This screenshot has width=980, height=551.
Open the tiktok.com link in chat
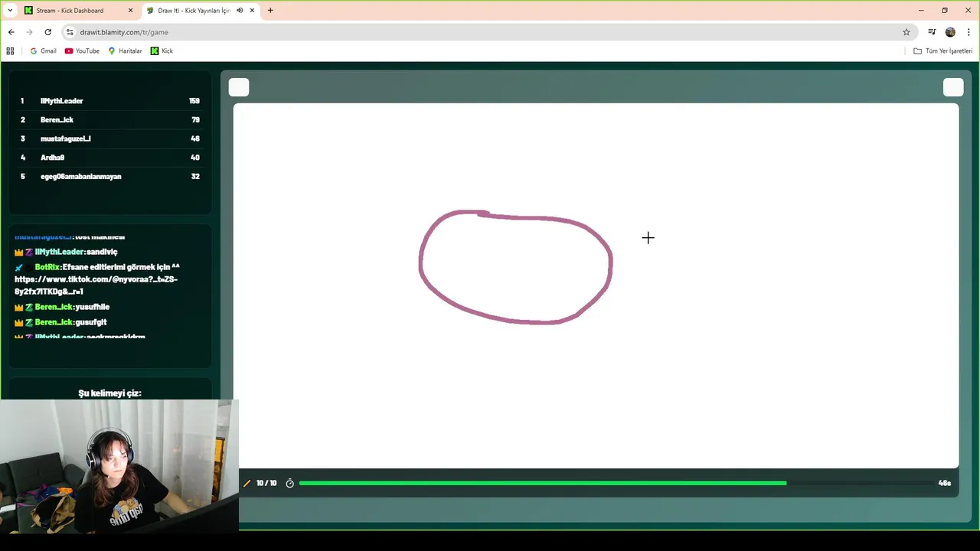96,285
